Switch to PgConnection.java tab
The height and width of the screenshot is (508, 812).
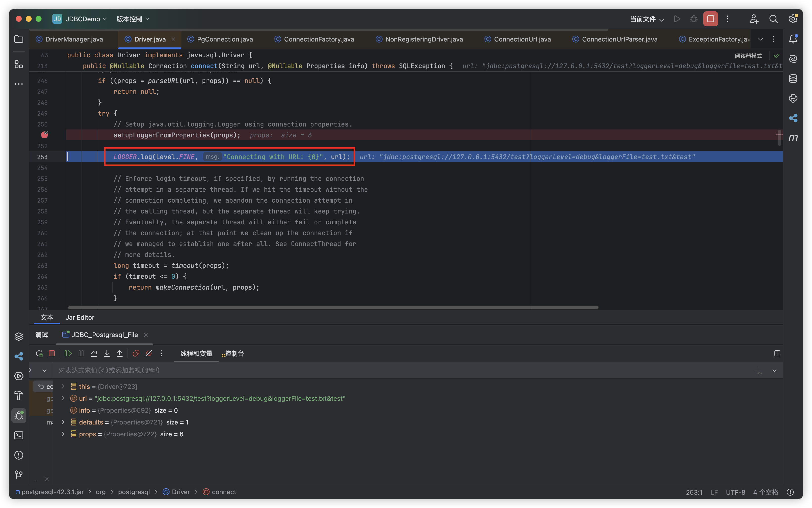pyautogui.click(x=220, y=39)
